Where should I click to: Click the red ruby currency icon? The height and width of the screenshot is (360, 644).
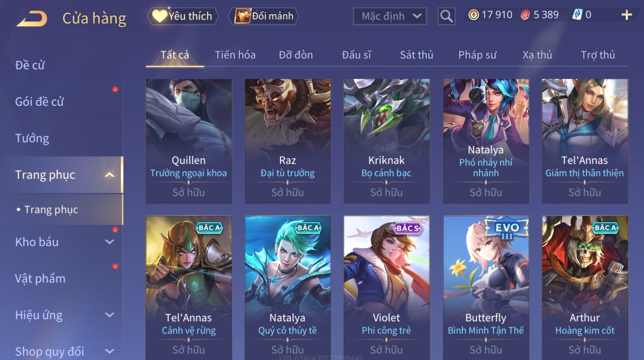click(x=525, y=15)
